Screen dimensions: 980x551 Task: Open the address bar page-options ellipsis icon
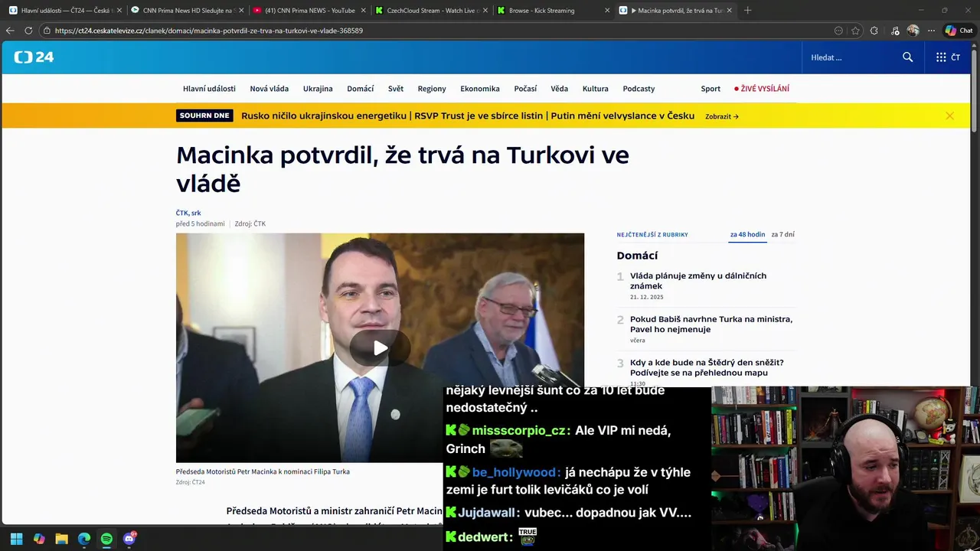(838, 31)
